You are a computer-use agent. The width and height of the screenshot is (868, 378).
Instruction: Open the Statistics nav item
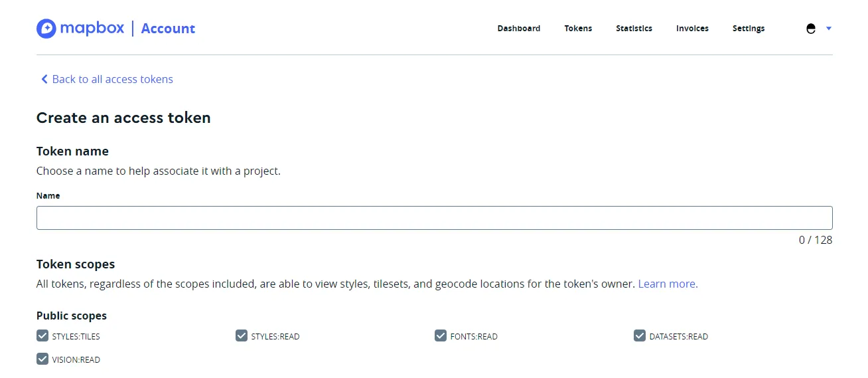pyautogui.click(x=634, y=29)
